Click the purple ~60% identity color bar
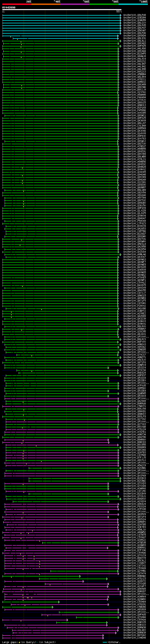 75,4
